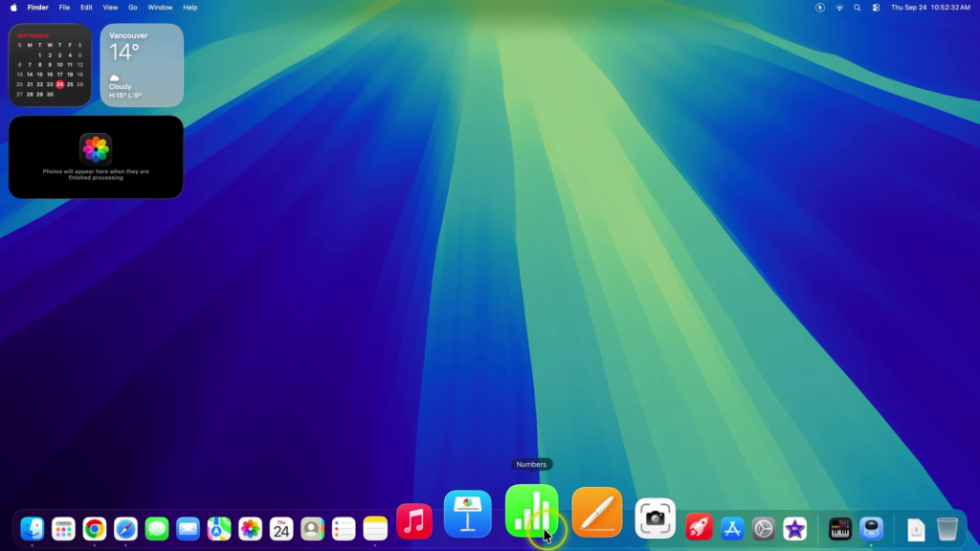The width and height of the screenshot is (980, 551).
Task: Click the Wi-Fi status icon
Action: point(839,8)
